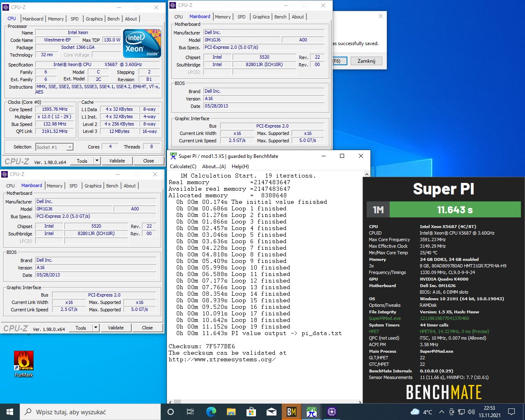Click Tools button in top-left CPU-Z
Screen dimensions: 525x420
click(82, 161)
